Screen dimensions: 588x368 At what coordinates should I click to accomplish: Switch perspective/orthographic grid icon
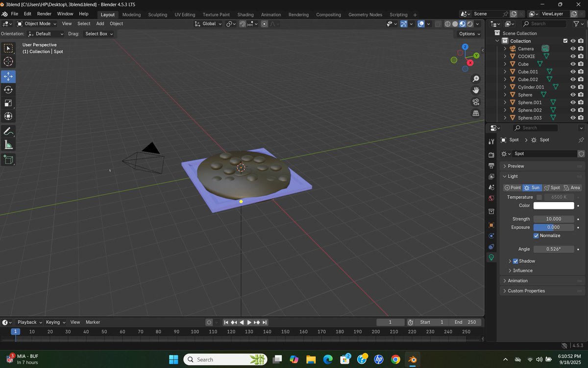475,113
